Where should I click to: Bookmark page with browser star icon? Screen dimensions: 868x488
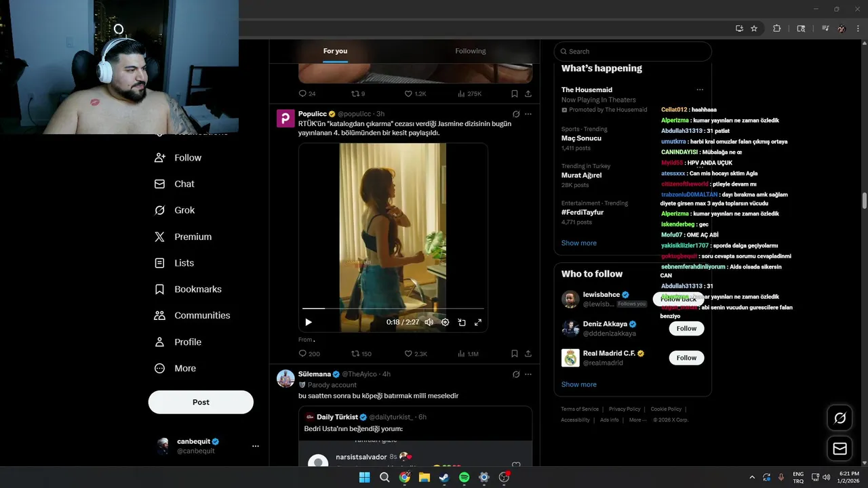[x=754, y=28]
